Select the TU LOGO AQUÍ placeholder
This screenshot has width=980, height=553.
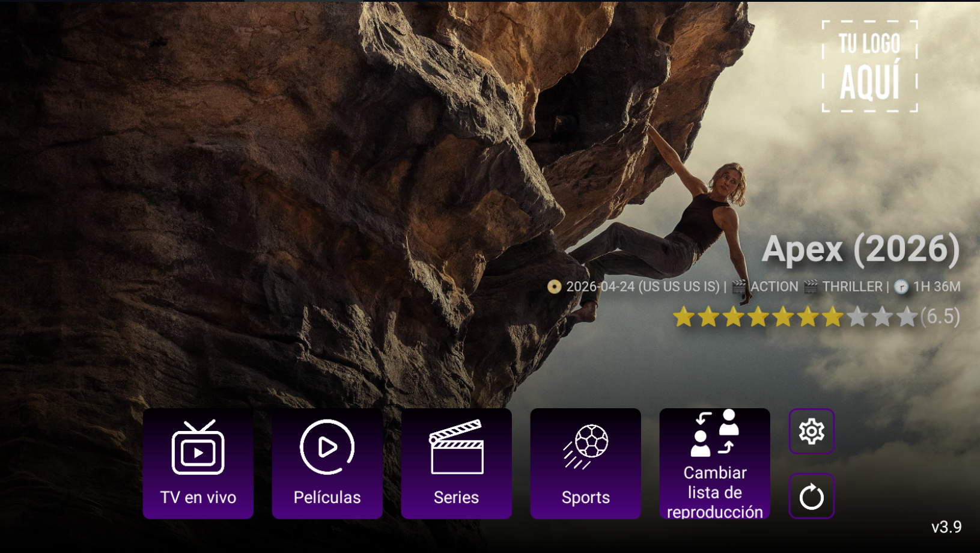pos(869,66)
